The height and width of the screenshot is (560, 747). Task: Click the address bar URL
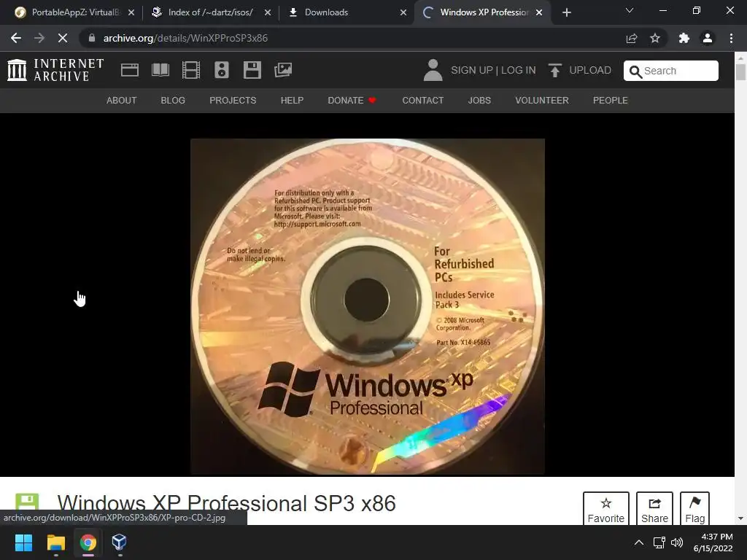(x=185, y=38)
